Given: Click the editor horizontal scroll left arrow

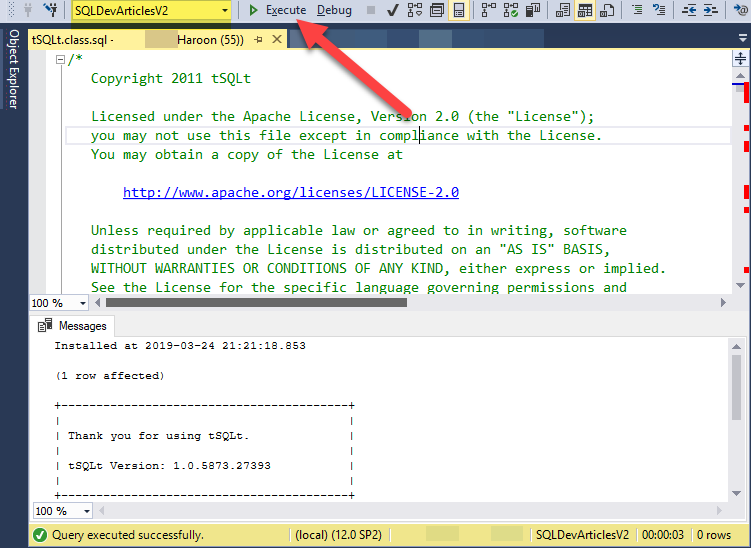Looking at the screenshot, I should point(98,303).
